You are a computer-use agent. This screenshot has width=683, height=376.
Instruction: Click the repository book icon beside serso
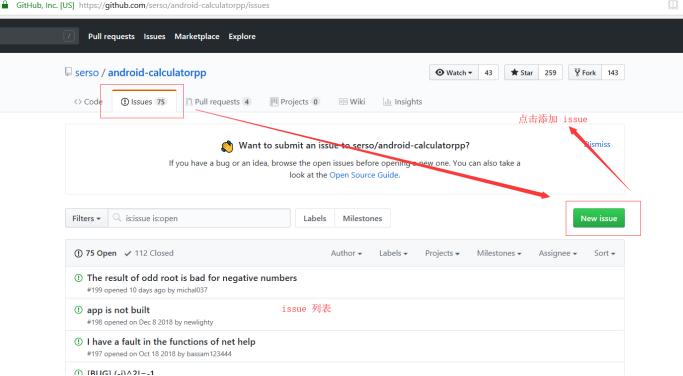tap(68, 72)
